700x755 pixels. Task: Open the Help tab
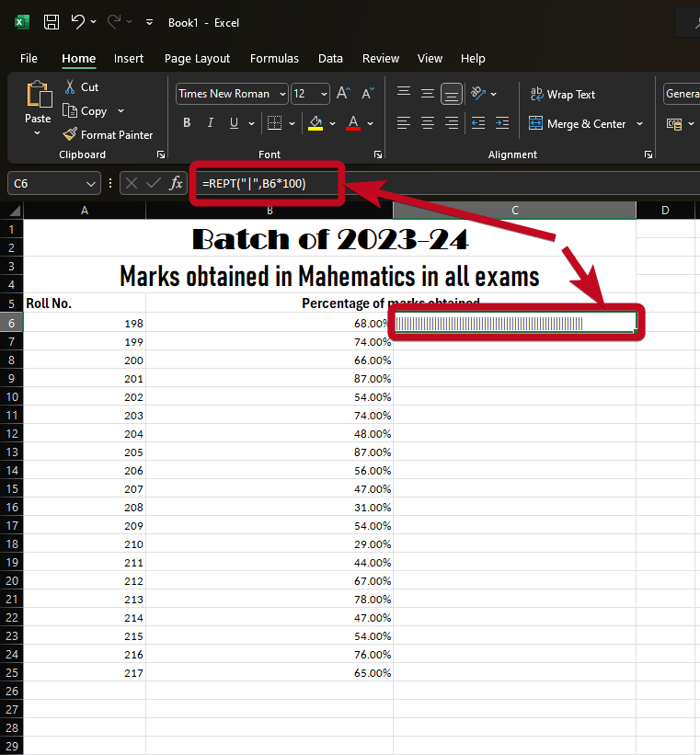(x=473, y=58)
